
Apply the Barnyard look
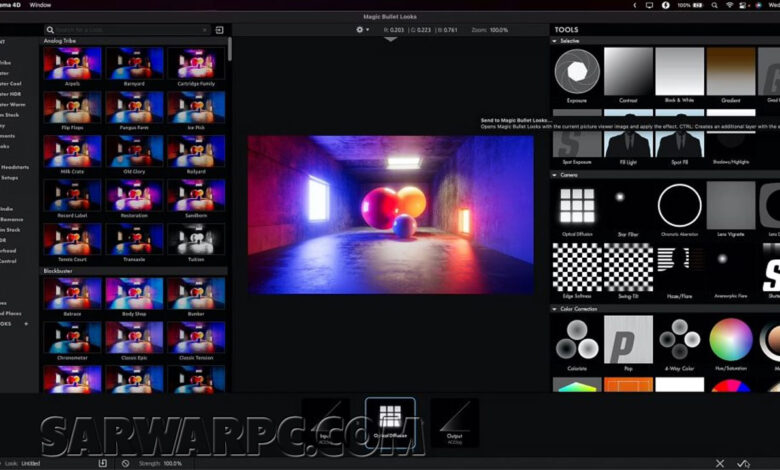(x=134, y=63)
